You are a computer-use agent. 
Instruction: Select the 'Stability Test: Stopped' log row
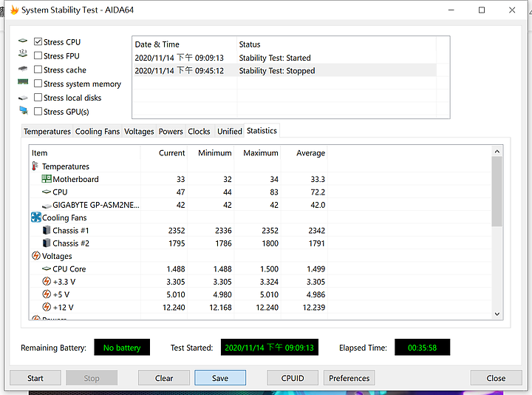click(285, 71)
